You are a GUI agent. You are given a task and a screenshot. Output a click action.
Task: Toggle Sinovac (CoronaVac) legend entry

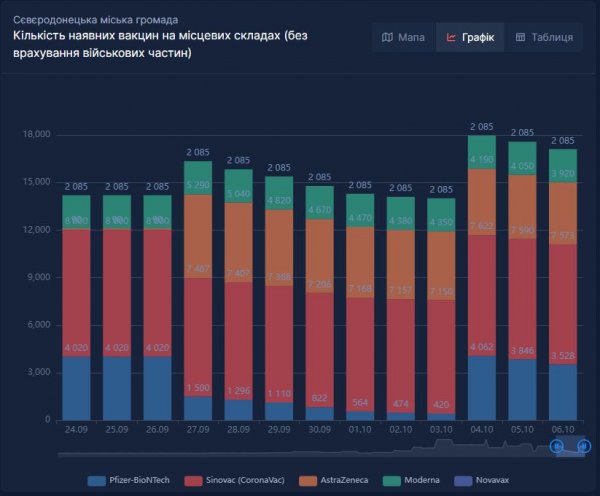[x=234, y=480]
